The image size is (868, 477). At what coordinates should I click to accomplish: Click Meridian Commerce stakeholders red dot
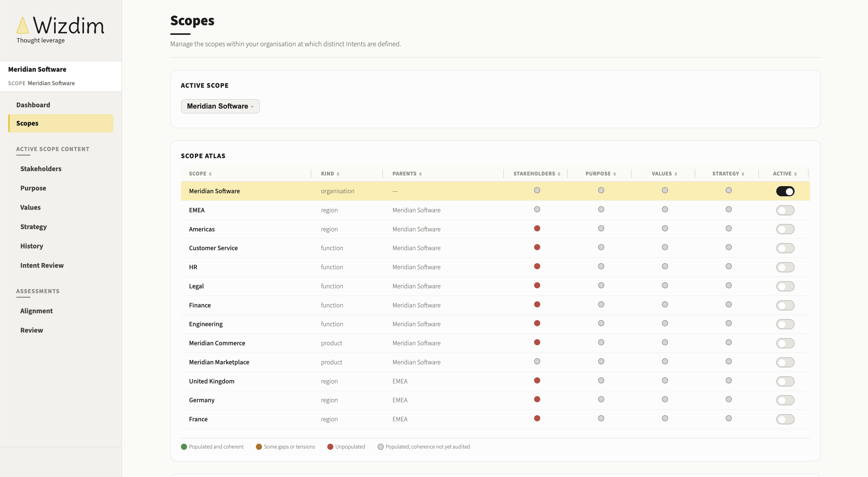(x=537, y=342)
